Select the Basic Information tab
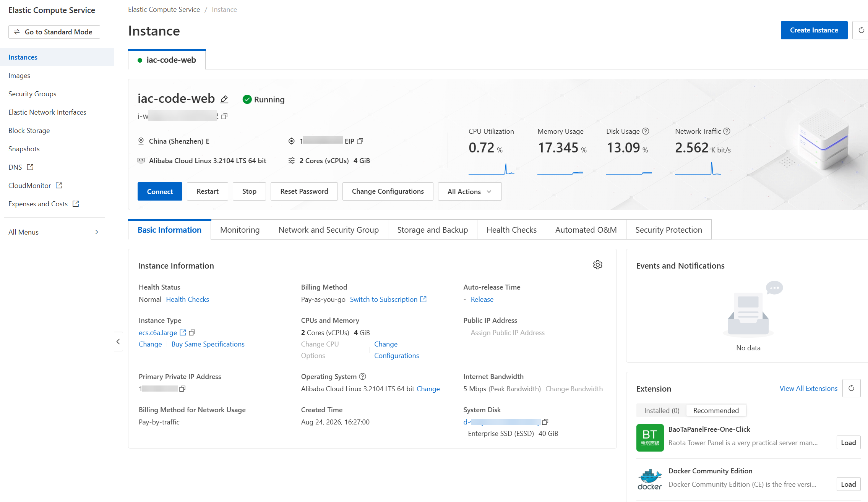This screenshot has width=868, height=502. tap(169, 230)
